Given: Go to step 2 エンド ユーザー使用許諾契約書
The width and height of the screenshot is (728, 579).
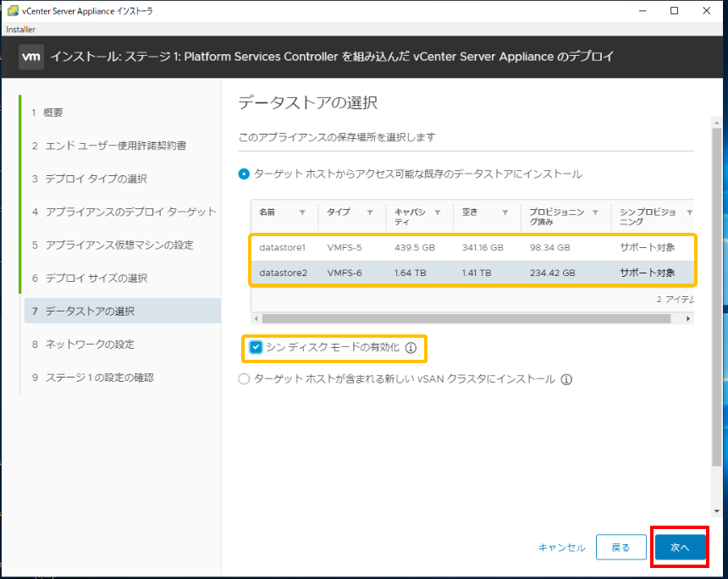Looking at the screenshot, I should [109, 146].
